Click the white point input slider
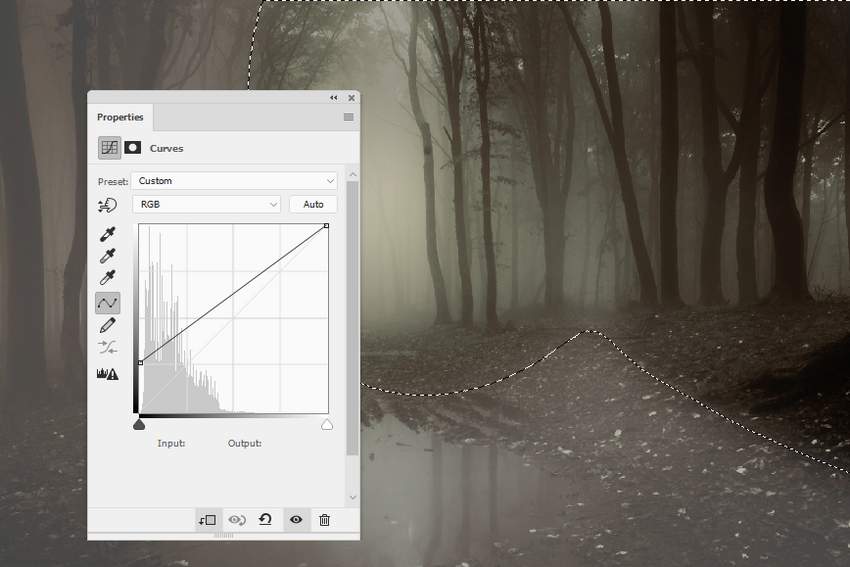The image size is (850, 567). pos(327,424)
